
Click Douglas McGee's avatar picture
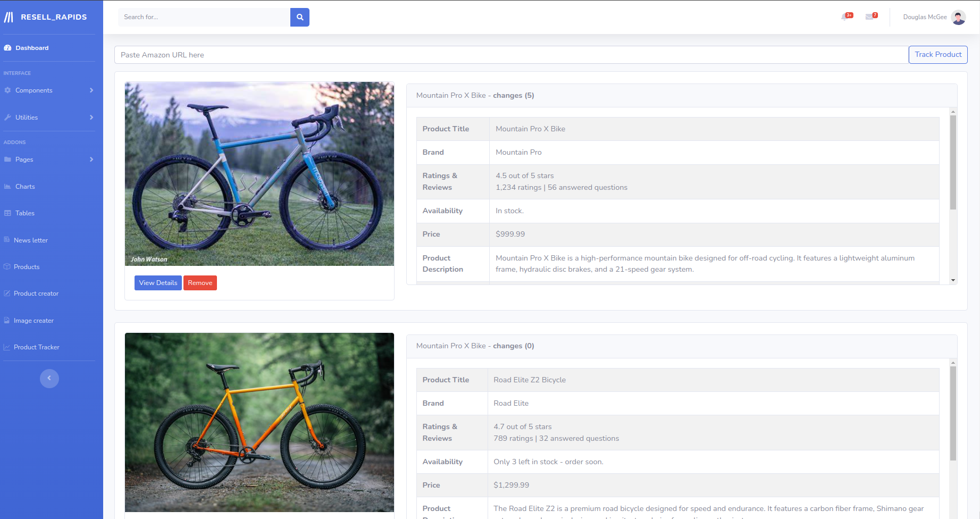pyautogui.click(x=958, y=17)
